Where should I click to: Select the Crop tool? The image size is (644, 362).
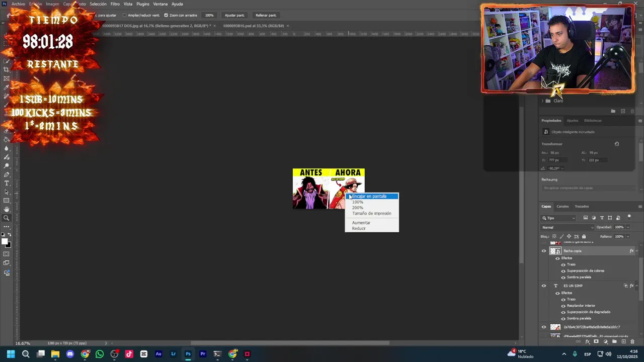tap(7, 69)
